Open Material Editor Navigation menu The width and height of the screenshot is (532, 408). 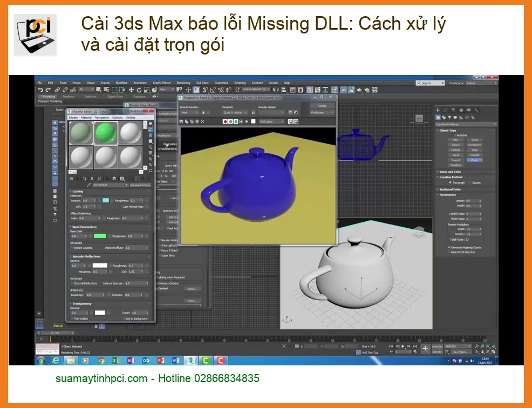[102, 118]
